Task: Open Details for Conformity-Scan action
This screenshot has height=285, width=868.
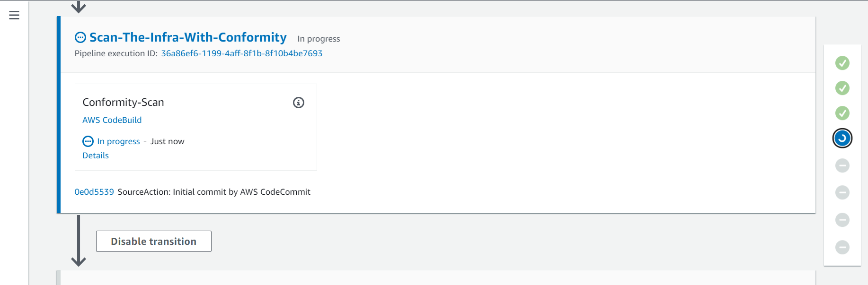Action: 96,155
